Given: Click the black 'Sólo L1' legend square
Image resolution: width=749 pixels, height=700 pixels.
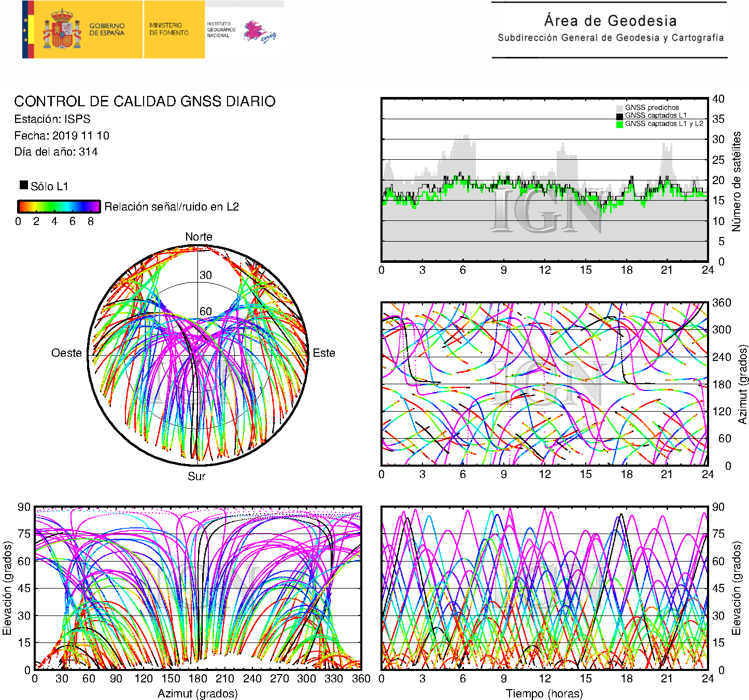Looking at the screenshot, I should (x=24, y=185).
